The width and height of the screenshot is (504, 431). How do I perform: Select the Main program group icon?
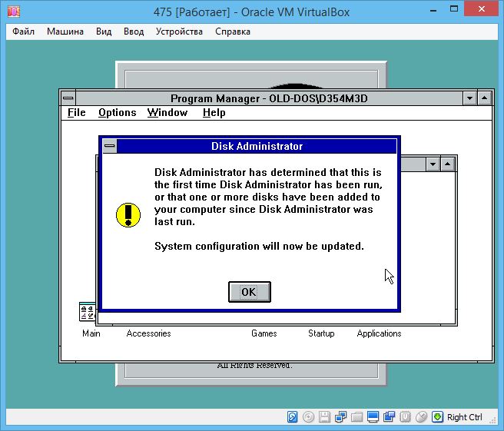(x=88, y=312)
